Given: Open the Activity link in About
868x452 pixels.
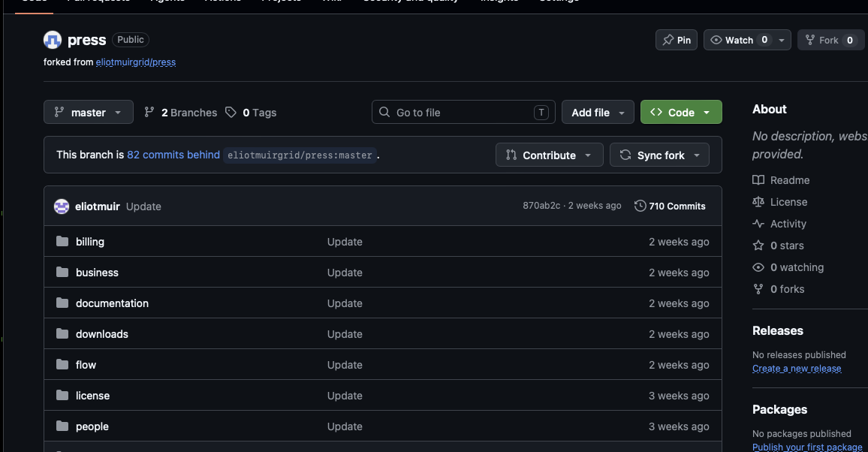Looking at the screenshot, I should pos(788,224).
